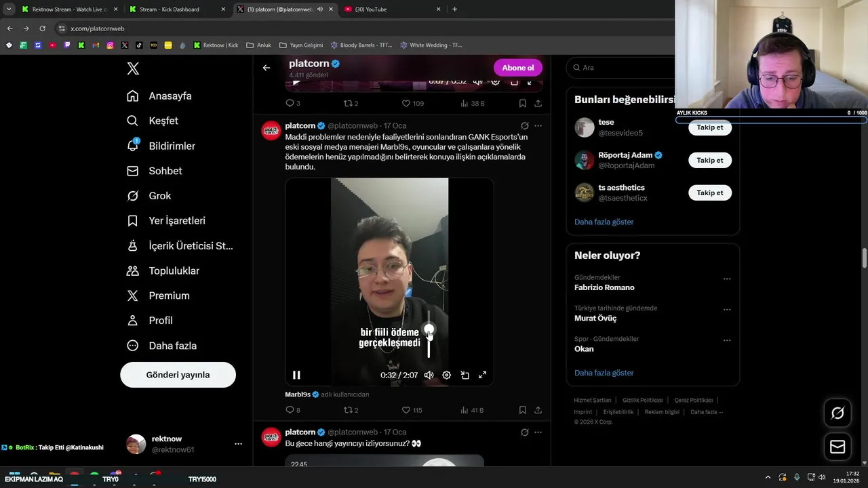Open the Yayın Gelişimi bookmarks folder
Viewport: 868px width, 488px height.
point(301,45)
